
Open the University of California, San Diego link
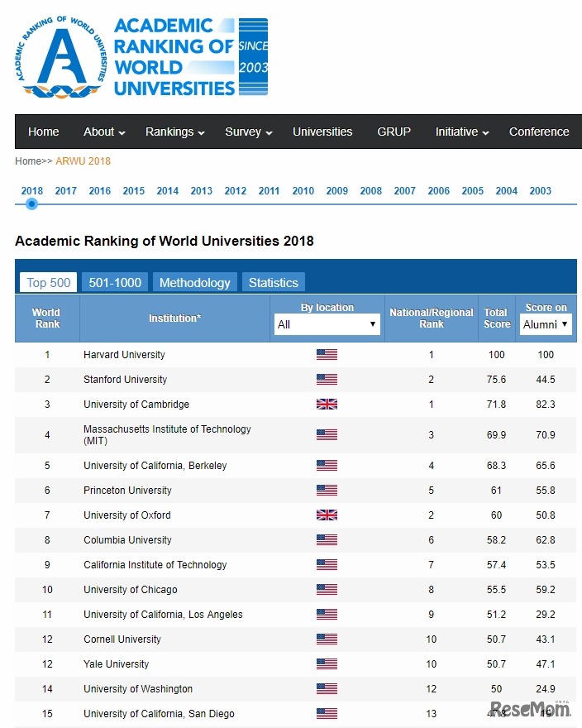click(x=159, y=714)
